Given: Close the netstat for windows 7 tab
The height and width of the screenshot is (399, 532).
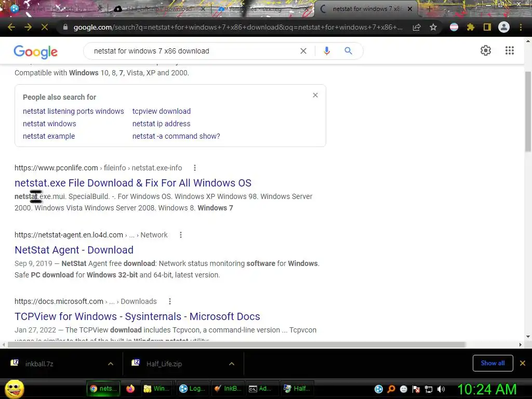Looking at the screenshot, I should pyautogui.click(x=410, y=9).
